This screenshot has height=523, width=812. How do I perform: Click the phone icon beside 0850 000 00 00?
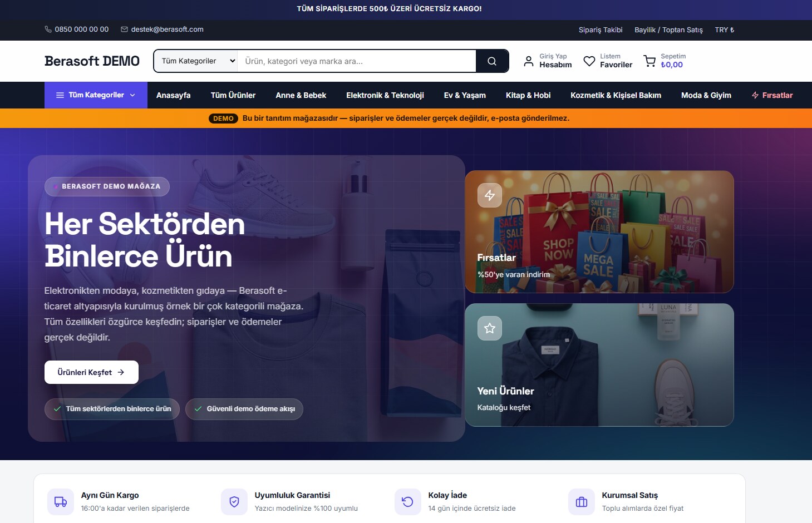(48, 29)
